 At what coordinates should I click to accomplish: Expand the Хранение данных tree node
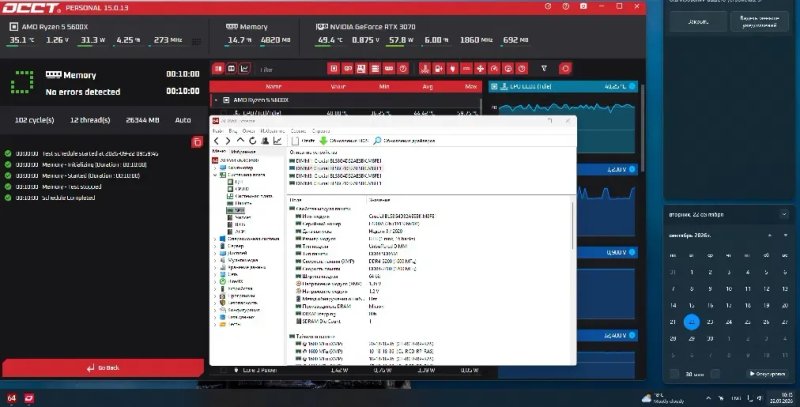click(215, 267)
